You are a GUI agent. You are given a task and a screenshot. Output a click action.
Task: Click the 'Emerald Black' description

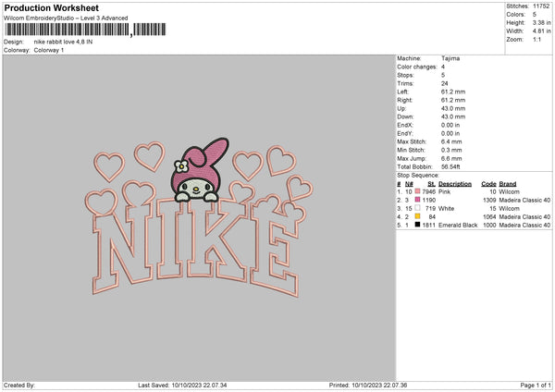coord(458,225)
